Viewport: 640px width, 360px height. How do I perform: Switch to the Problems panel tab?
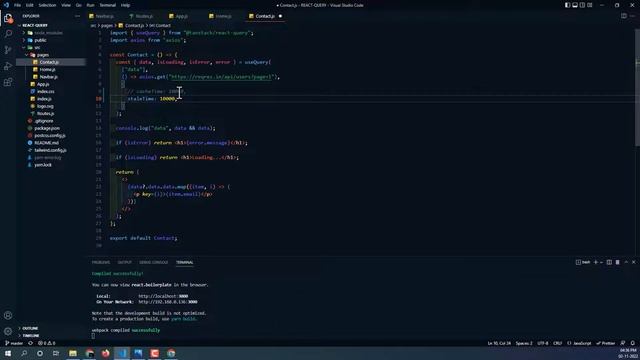click(101, 262)
